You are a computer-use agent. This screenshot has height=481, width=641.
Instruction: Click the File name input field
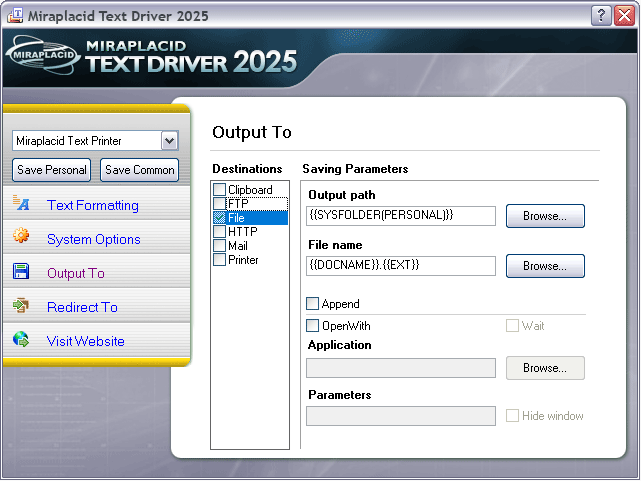(401, 266)
